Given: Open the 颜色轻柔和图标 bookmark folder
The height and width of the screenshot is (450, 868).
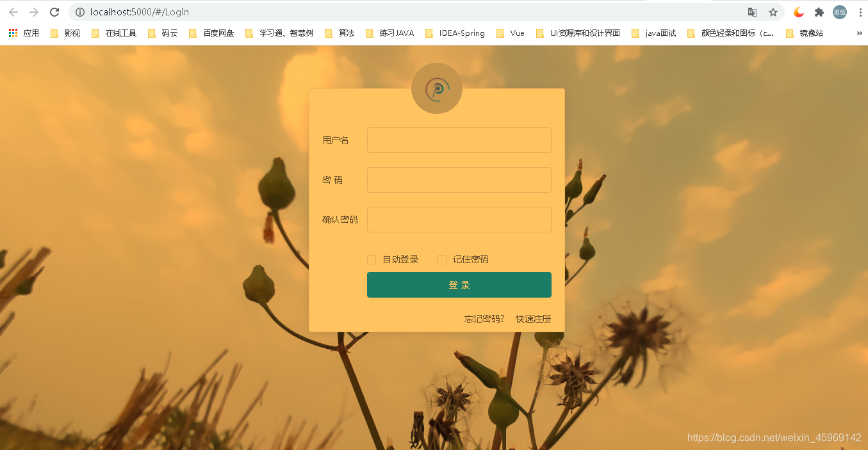Looking at the screenshot, I should [731, 33].
